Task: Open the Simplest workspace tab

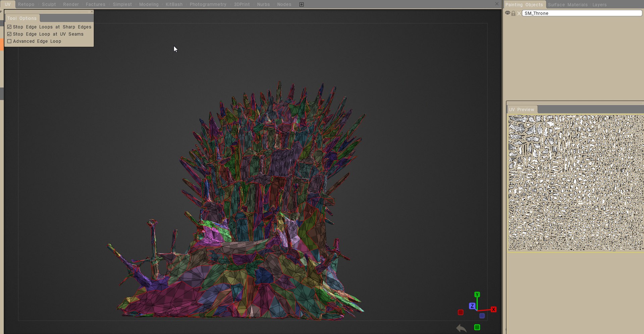Action: 122,4
